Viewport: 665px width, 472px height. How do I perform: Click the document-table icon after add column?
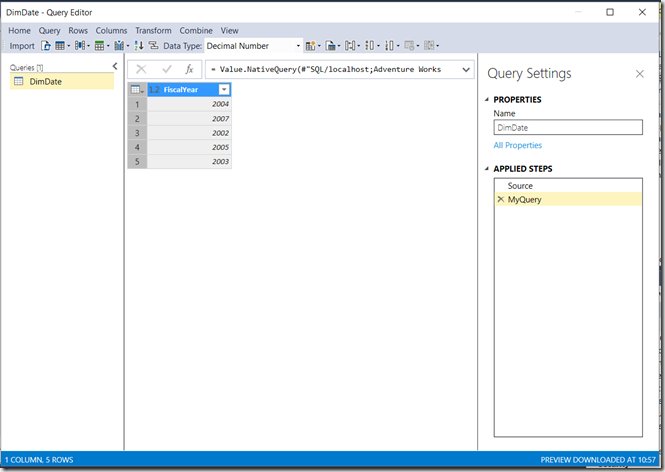[x=330, y=46]
